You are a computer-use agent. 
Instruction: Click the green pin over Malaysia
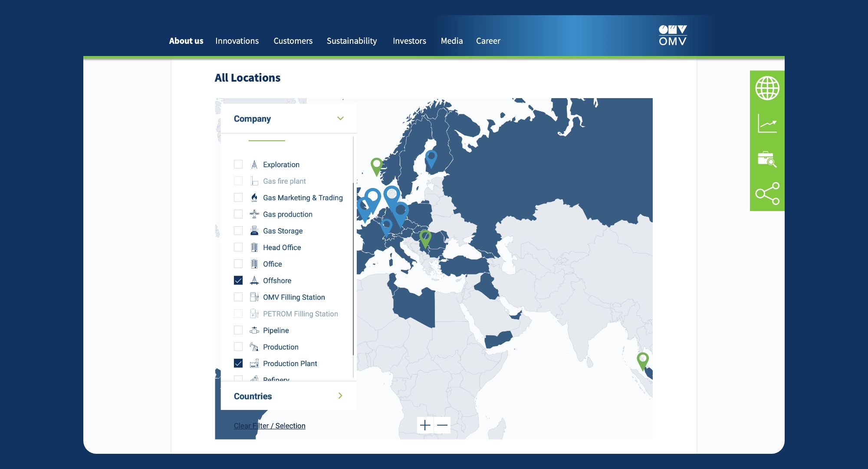(x=642, y=360)
